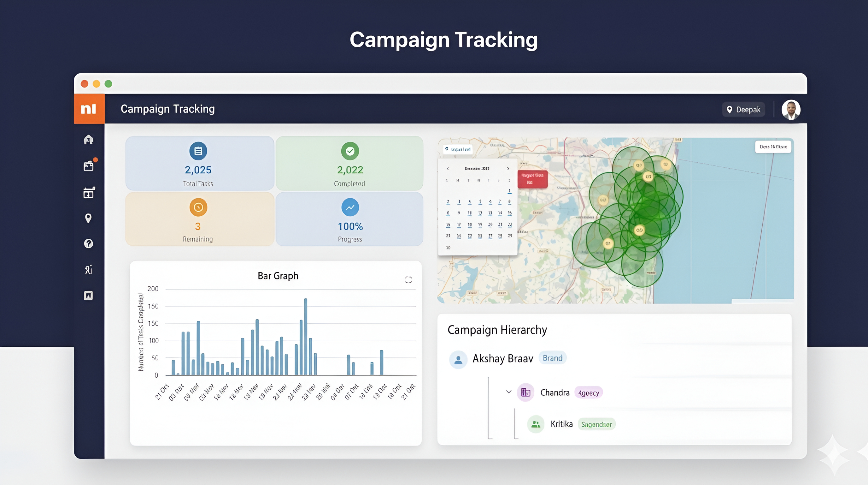868x485 pixels.
Task: Select the Users icon in the sidebar
Action: tap(89, 269)
